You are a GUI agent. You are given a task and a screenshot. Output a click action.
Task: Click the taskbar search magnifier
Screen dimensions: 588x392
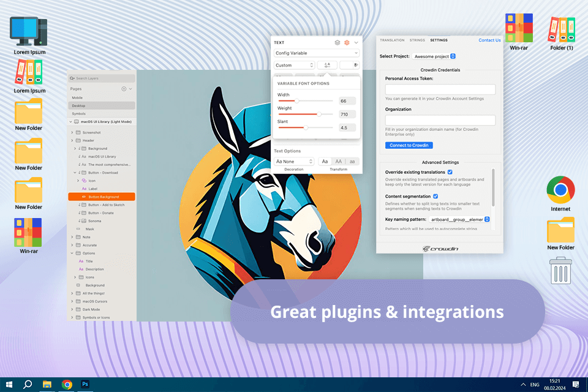pos(28,385)
